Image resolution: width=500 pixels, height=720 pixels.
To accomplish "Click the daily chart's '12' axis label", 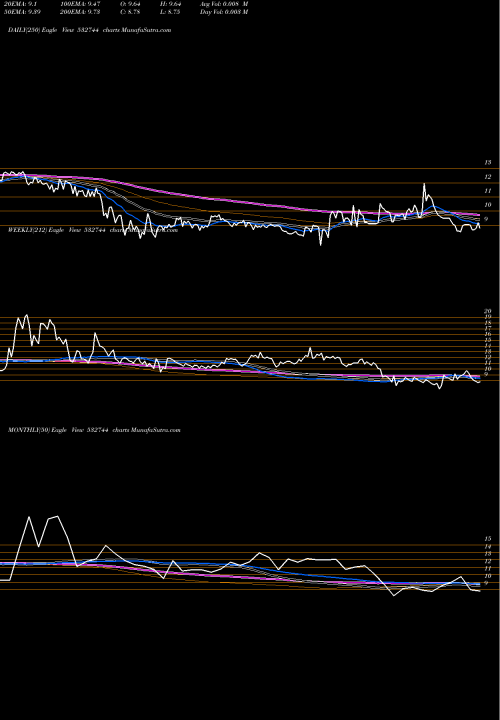I will (488, 177).
